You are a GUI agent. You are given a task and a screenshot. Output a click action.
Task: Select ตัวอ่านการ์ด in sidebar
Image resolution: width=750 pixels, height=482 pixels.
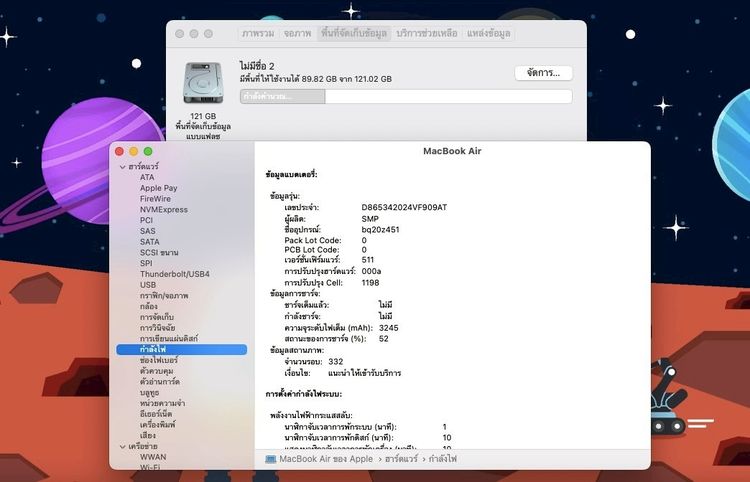point(160,382)
